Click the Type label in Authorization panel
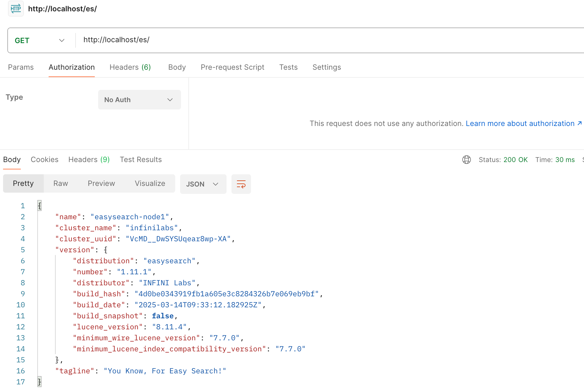This screenshot has height=392, width=584. [x=14, y=97]
